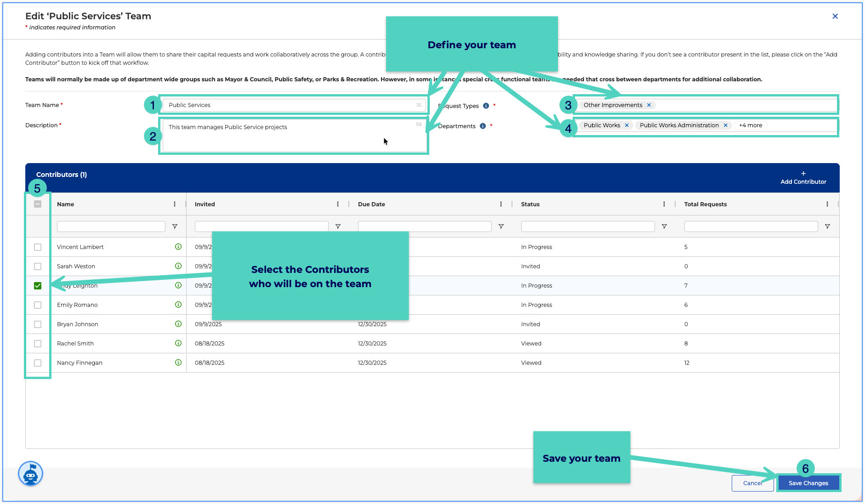Open info icon for Nancy Finnegan
The width and height of the screenshot is (865, 504).
(x=178, y=362)
